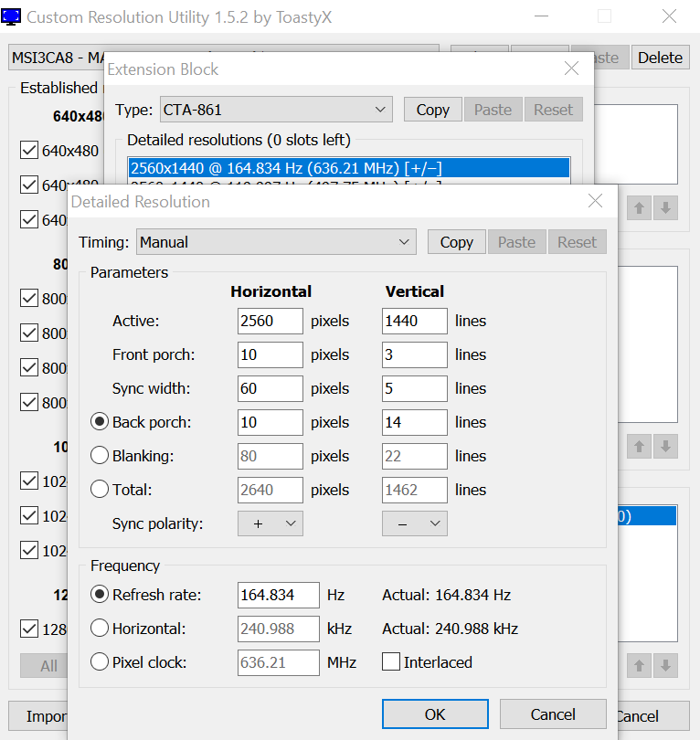700x740 pixels.
Task: Expand the Type dropdown showing CTA-861
Action: tap(276, 110)
